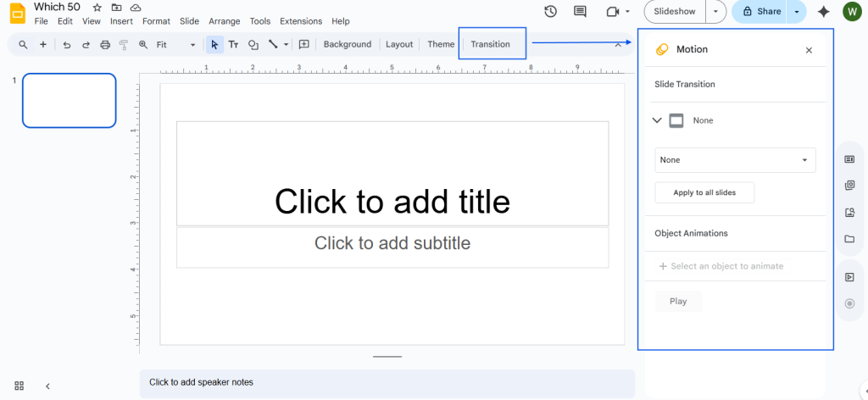Image resolution: width=868 pixels, height=400 pixels.
Task: Click the Undo arrow icon
Action: [x=67, y=45]
